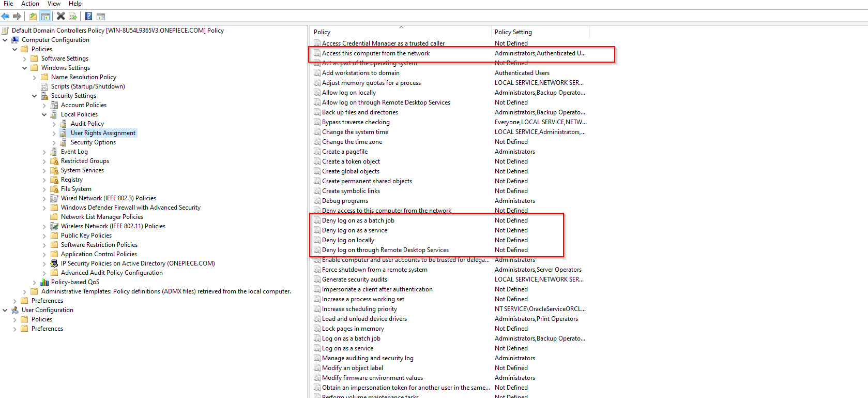868x398 pixels.
Task: Sort by the Policy column header
Action: pos(401,32)
